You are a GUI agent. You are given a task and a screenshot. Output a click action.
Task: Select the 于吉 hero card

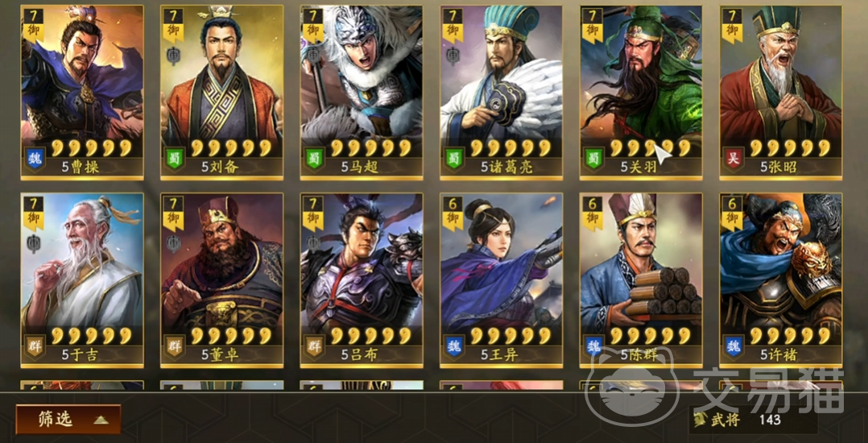[82, 280]
